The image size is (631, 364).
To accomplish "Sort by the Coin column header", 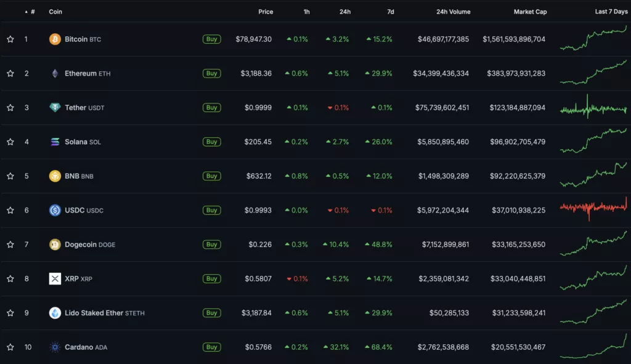I will pos(55,12).
